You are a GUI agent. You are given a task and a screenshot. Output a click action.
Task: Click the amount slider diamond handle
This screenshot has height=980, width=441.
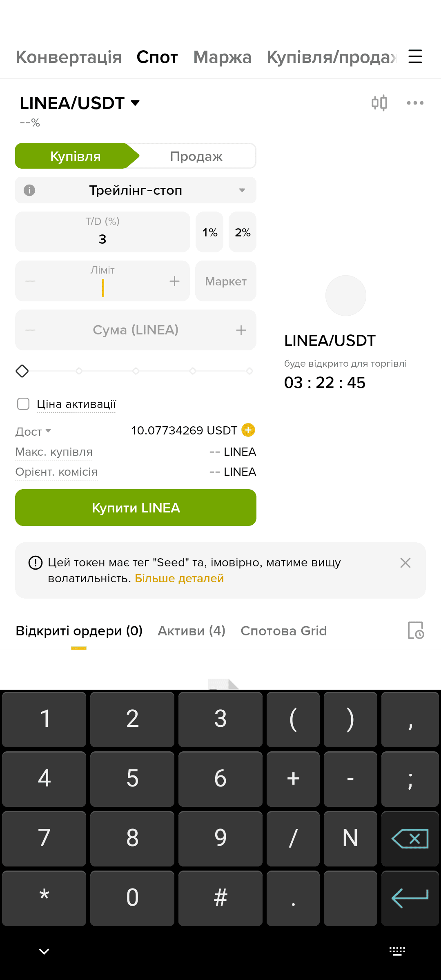click(x=22, y=371)
